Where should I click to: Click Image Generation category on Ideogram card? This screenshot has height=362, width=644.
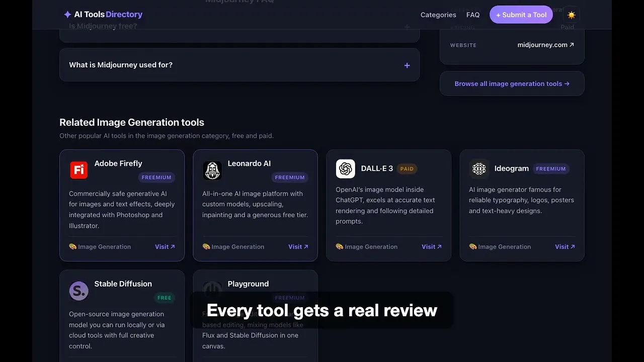pyautogui.click(x=500, y=246)
